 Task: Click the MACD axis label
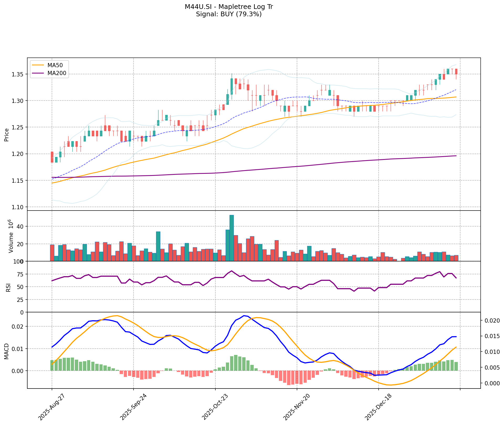pyautogui.click(x=7, y=351)
